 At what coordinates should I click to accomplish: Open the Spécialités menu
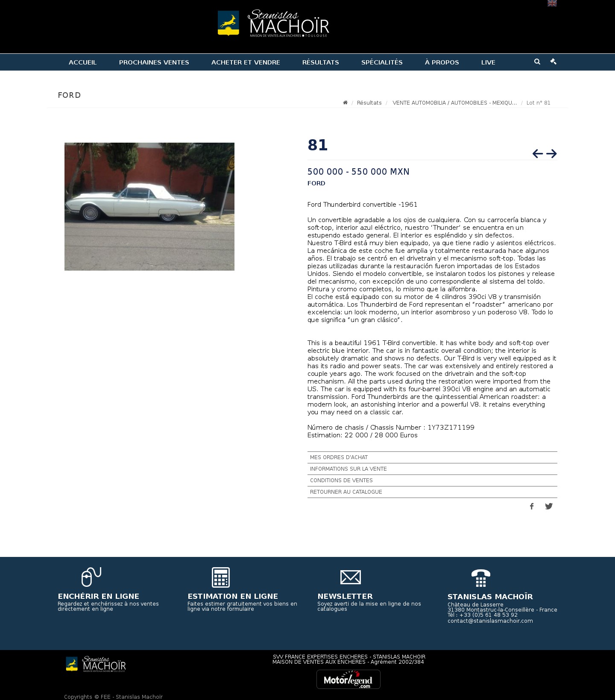point(382,62)
